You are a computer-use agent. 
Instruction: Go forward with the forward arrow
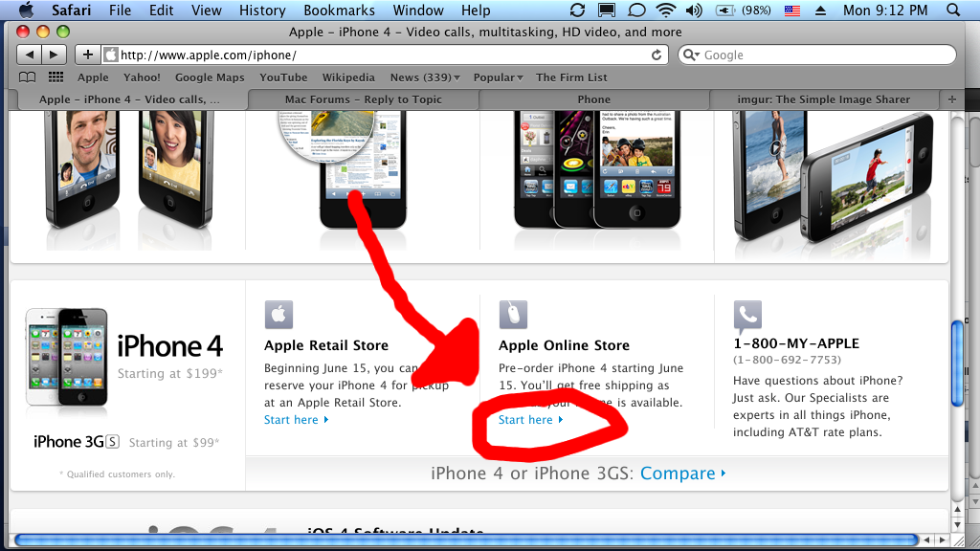coord(54,55)
